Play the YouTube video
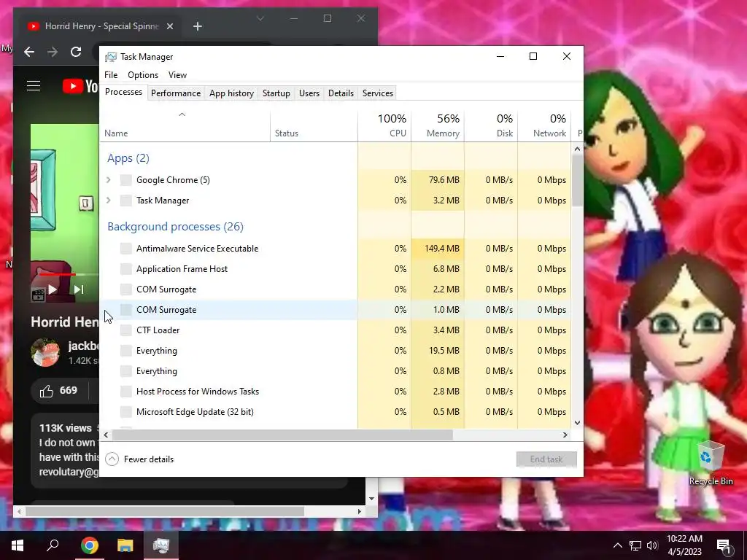This screenshot has width=747, height=560. point(53,289)
